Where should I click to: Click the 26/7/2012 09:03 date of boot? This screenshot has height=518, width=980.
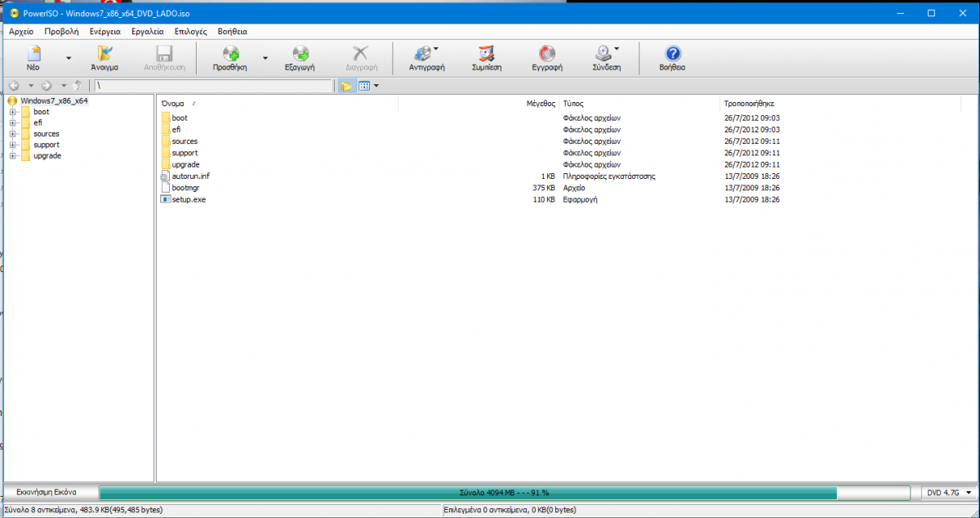[751, 118]
